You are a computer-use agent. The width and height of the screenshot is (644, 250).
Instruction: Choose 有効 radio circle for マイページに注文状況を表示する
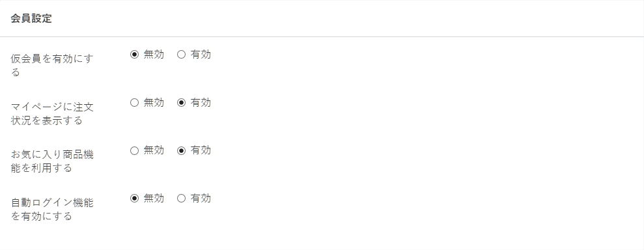coord(181,103)
